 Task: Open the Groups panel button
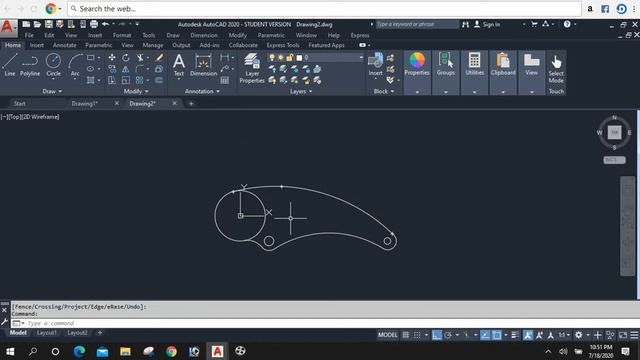click(446, 64)
